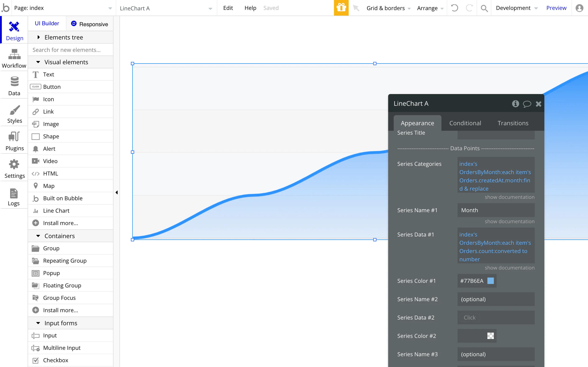This screenshot has width=588, height=367.
Task: Click Install more under Visual elements
Action: [60, 223]
